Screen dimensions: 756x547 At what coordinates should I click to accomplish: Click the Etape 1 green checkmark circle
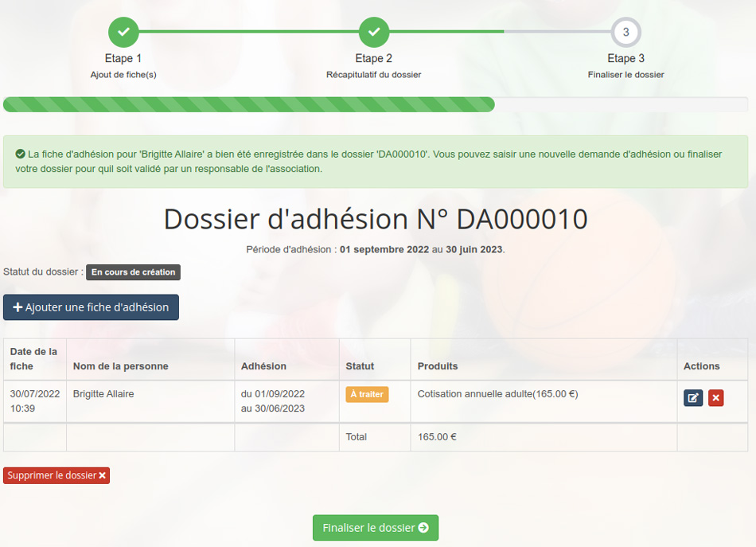123,33
